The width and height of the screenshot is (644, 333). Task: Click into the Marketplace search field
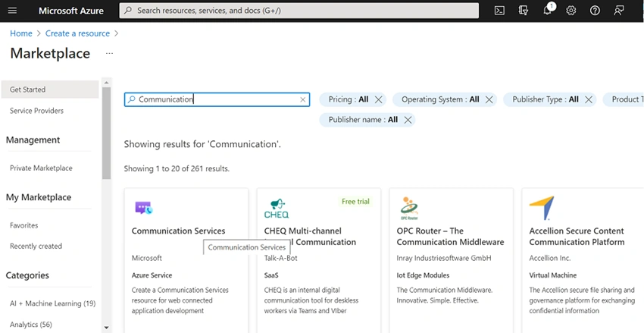(x=217, y=99)
